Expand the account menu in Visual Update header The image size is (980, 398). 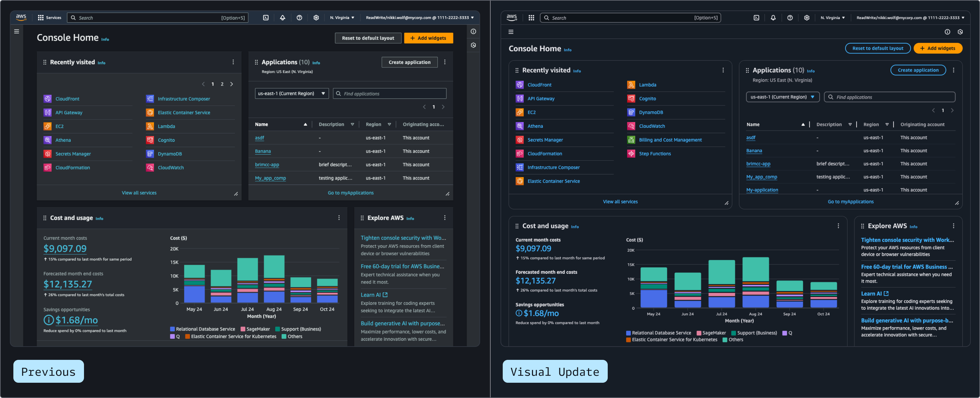pos(910,17)
